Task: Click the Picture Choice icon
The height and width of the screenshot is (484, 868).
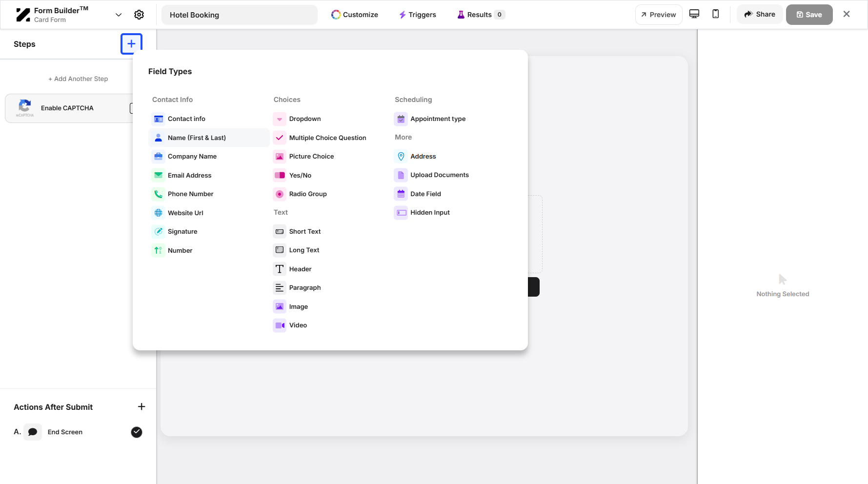Action: (280, 157)
